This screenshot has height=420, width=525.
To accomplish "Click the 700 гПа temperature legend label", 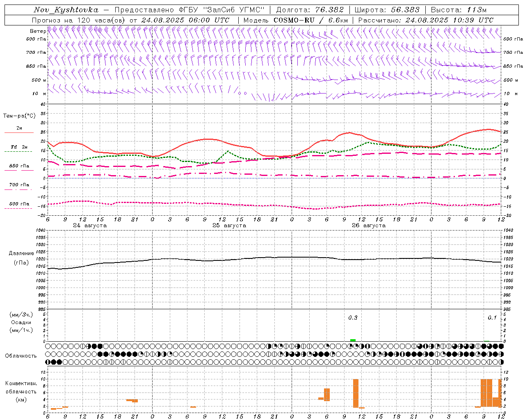I will [19, 185].
